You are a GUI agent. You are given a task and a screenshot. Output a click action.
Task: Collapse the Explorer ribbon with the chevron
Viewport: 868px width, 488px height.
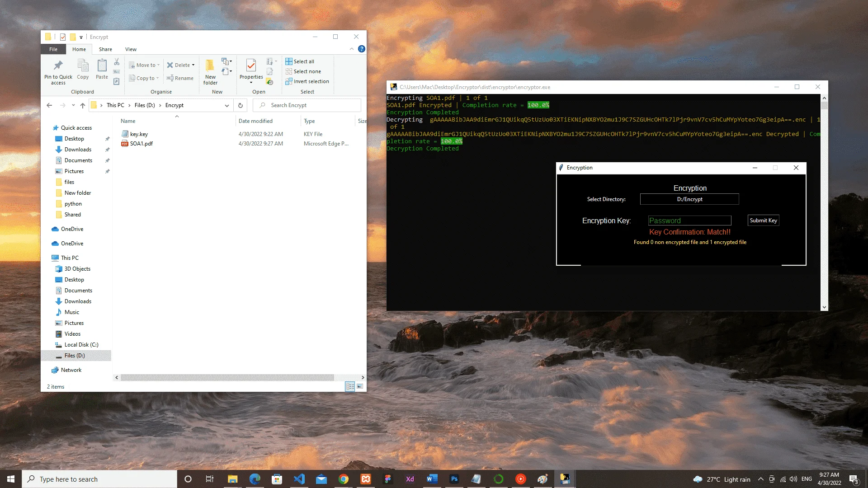(x=352, y=49)
